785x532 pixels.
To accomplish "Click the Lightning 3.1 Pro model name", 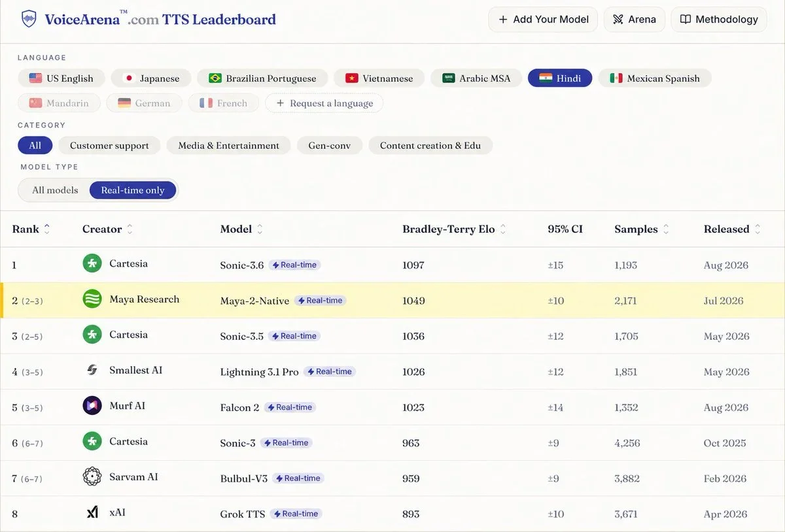I will tap(259, 372).
